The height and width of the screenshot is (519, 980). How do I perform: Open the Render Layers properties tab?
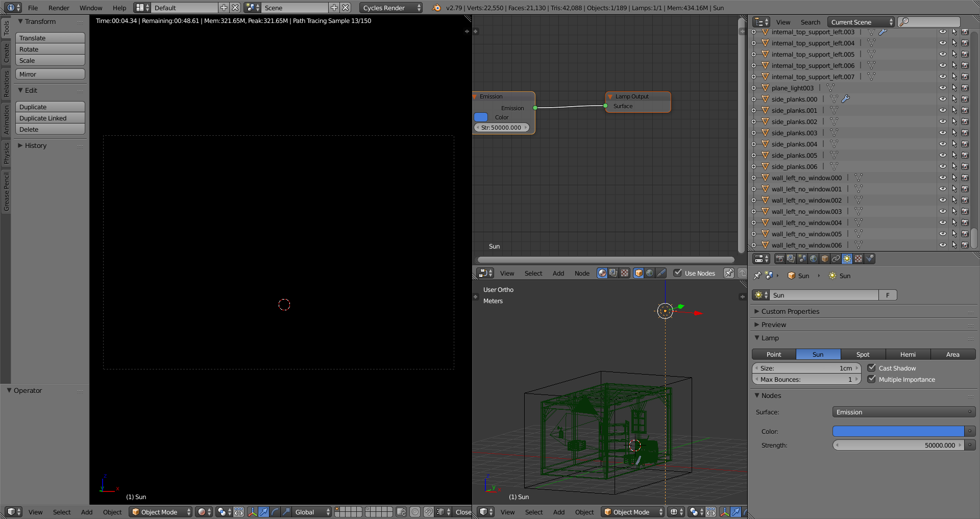[791, 259]
